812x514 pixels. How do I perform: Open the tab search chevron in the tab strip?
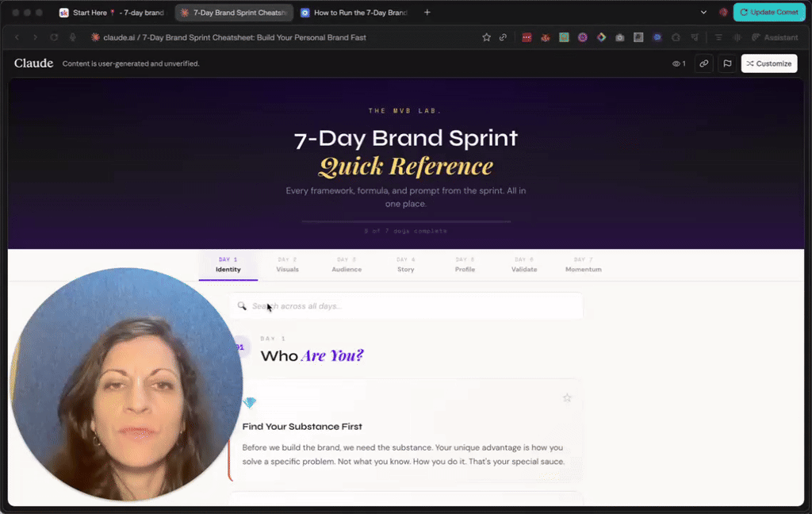pos(703,12)
